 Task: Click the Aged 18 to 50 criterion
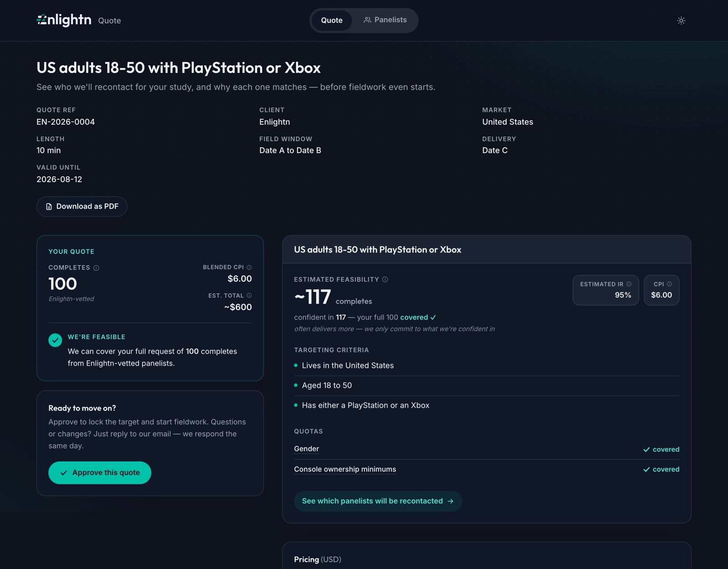coord(327,386)
